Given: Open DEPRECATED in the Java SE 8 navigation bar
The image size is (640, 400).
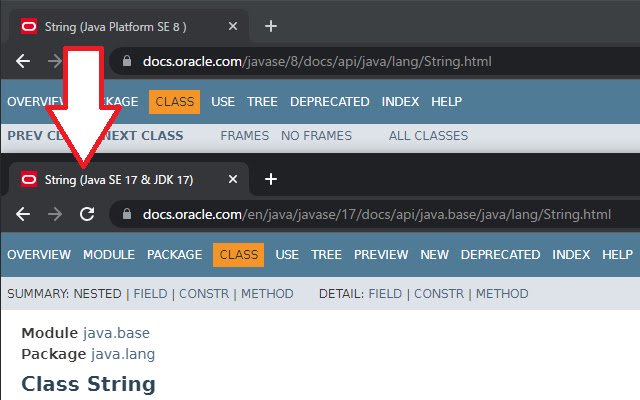Looking at the screenshot, I should pos(330,102).
